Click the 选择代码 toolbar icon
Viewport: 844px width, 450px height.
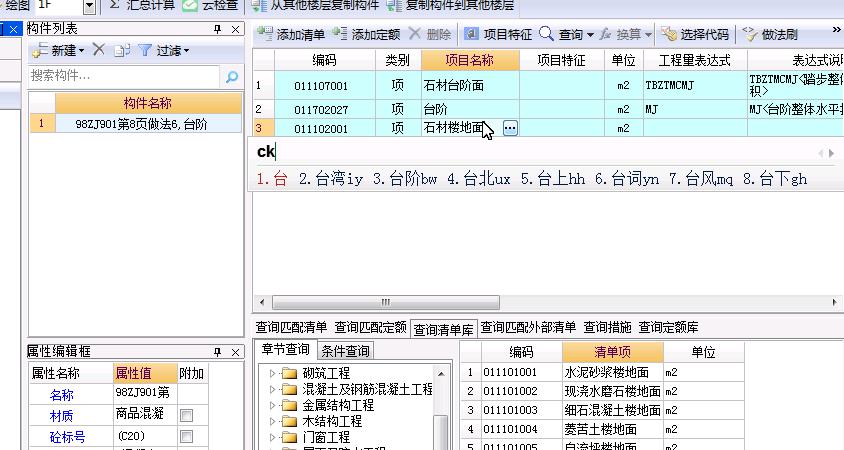tap(669, 34)
